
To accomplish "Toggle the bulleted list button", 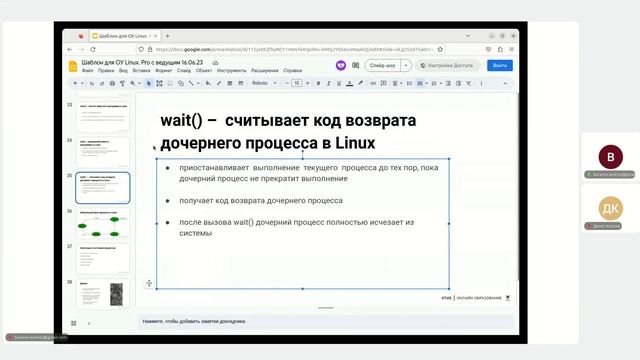I will [420, 83].
